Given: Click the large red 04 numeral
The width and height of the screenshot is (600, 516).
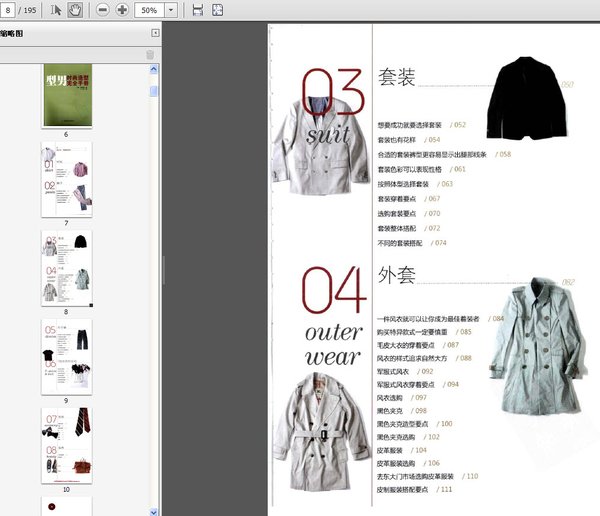Looking at the screenshot, I should pyautogui.click(x=334, y=290).
